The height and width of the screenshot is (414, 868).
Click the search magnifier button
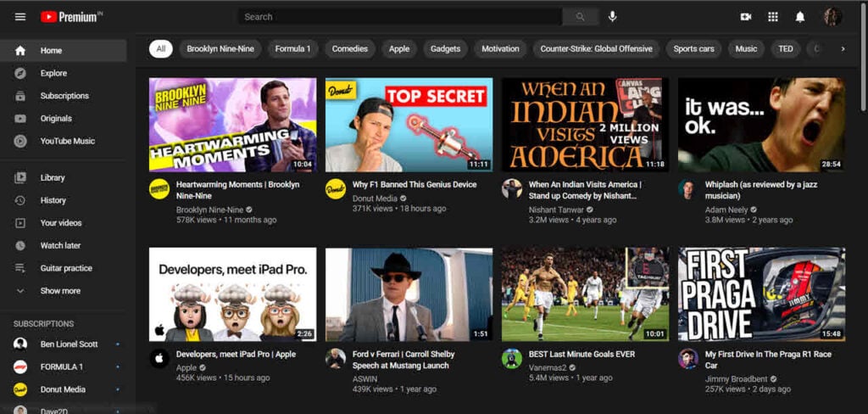580,17
